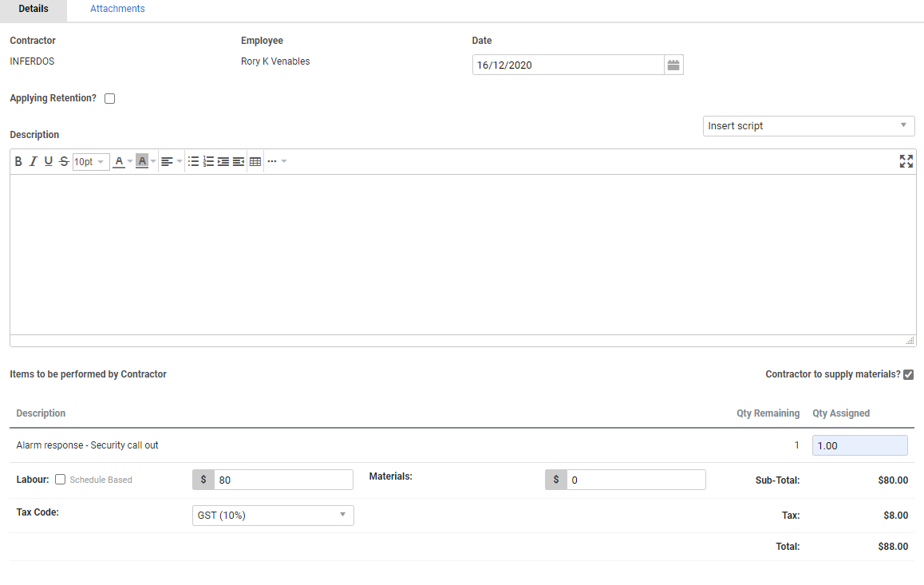Click the text alignment icon
The image size is (924, 585).
pyautogui.click(x=167, y=161)
